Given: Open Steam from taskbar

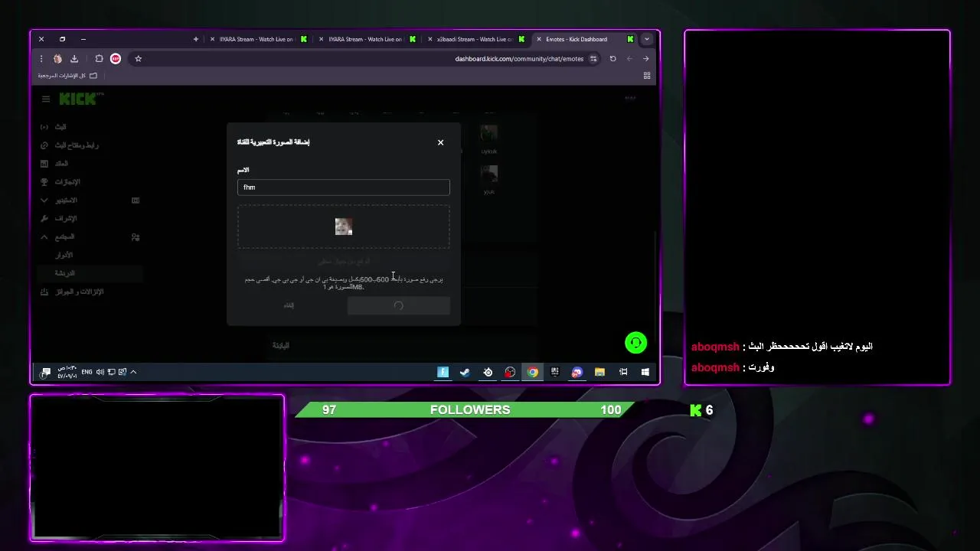Looking at the screenshot, I should (x=465, y=372).
